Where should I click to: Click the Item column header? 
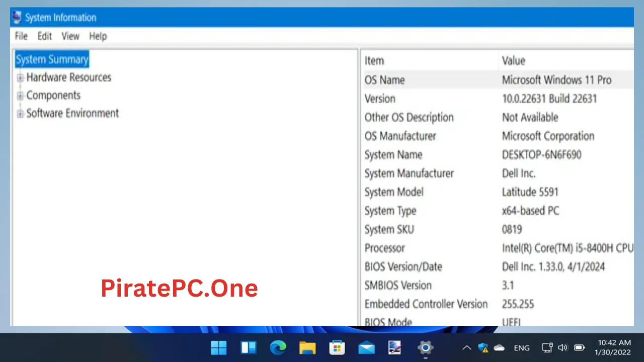pos(430,61)
